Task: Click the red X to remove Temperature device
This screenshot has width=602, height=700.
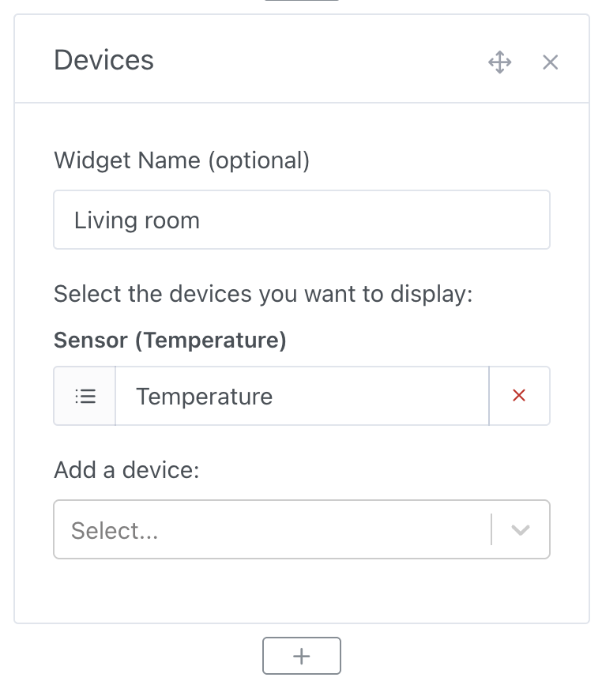Action: (x=519, y=396)
